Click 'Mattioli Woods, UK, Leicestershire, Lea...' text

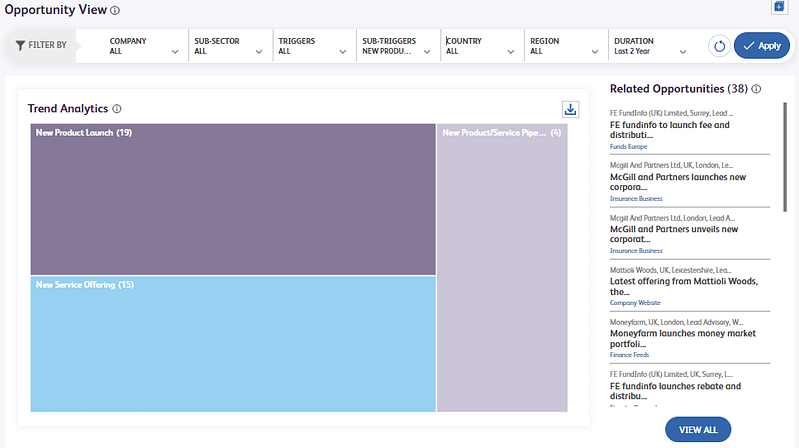click(x=671, y=270)
